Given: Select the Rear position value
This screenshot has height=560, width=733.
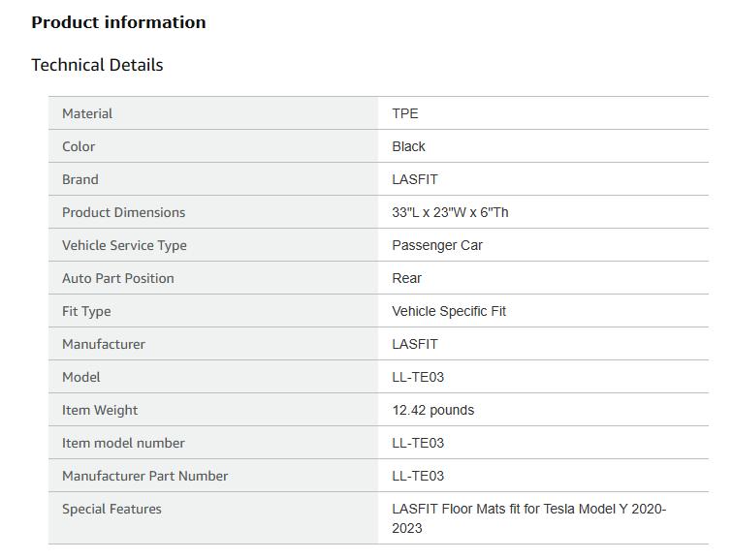Looking at the screenshot, I should click(407, 278).
